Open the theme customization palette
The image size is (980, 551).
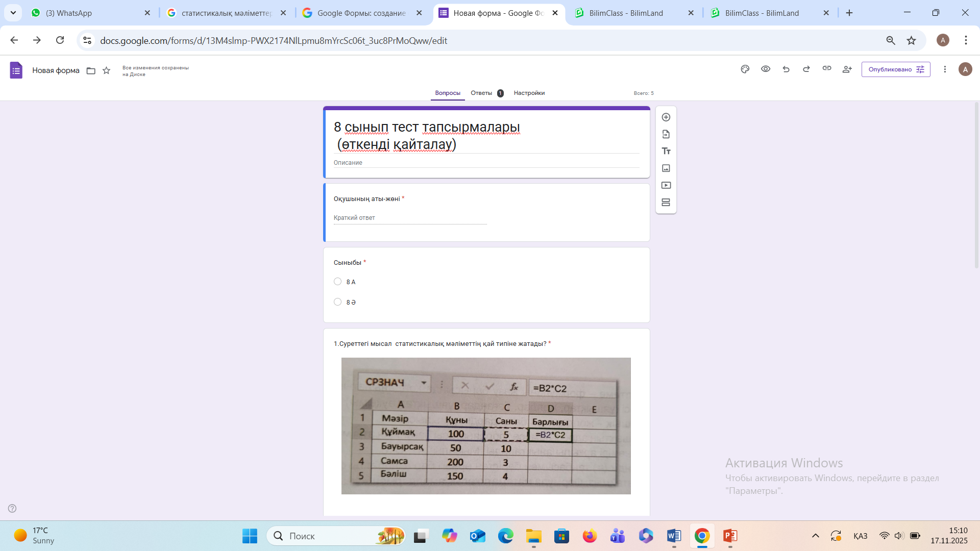(x=745, y=69)
